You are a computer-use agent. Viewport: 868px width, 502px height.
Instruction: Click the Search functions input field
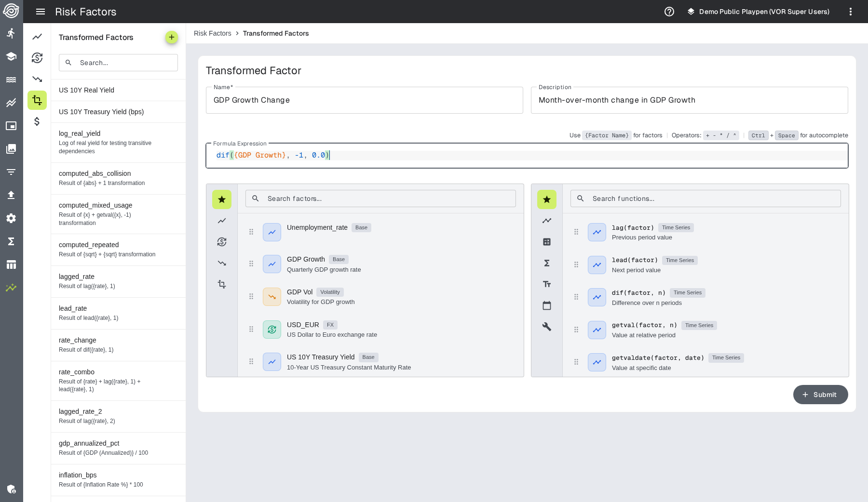[705, 198]
